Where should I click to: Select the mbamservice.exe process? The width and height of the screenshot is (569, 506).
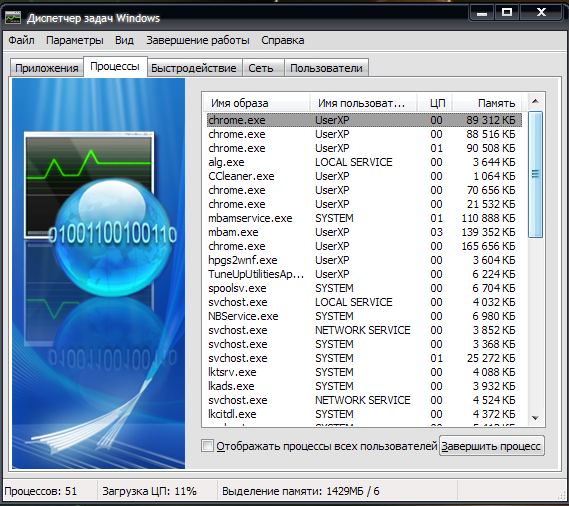(x=364, y=218)
